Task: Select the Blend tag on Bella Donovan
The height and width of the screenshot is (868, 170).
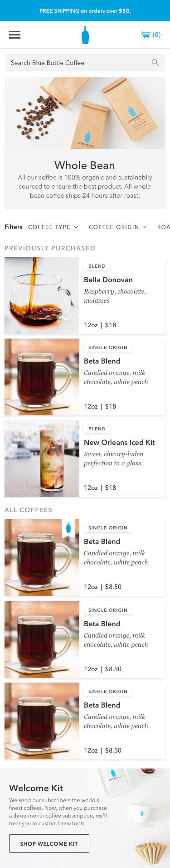Action: (x=97, y=266)
